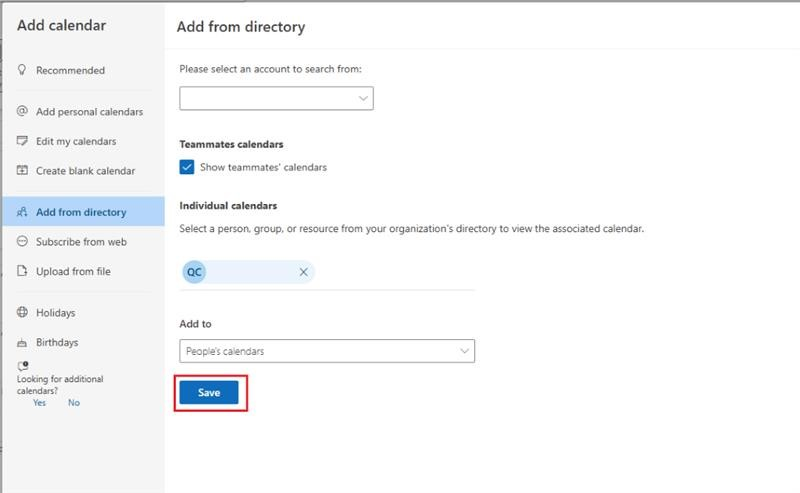Click the Add from directory page title
The image size is (800, 493).
pos(241,27)
